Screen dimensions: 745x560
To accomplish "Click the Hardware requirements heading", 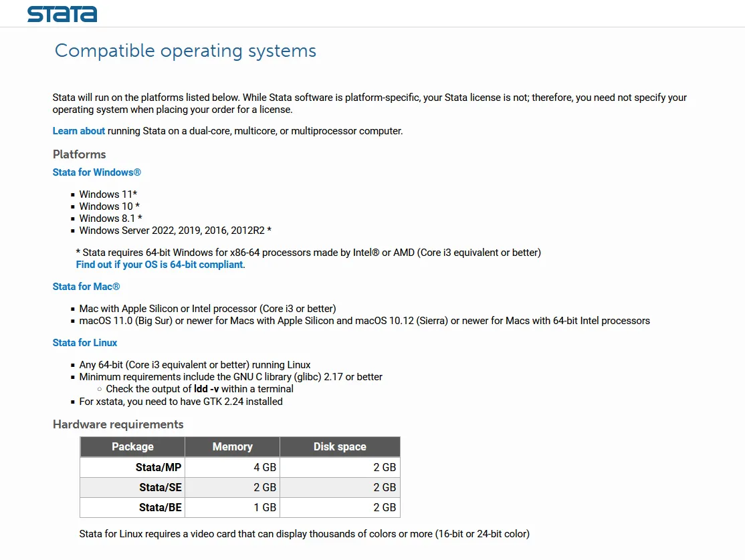I will (x=118, y=424).
